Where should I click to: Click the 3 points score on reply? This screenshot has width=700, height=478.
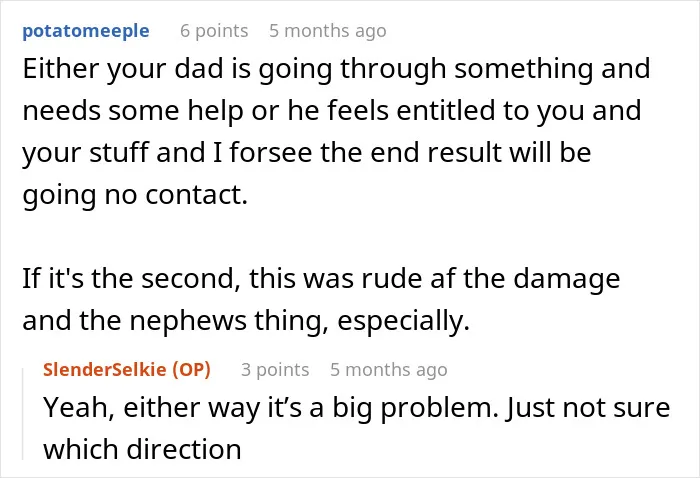tap(275, 370)
